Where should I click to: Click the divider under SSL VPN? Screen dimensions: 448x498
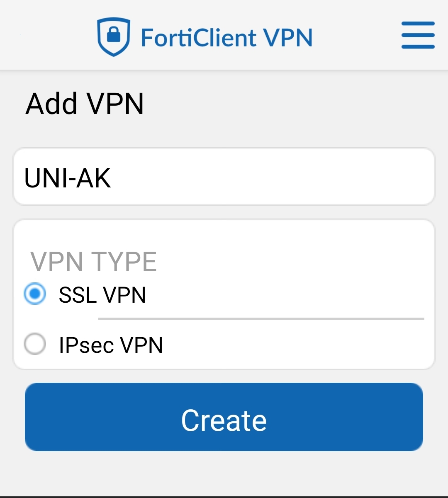pyautogui.click(x=261, y=318)
